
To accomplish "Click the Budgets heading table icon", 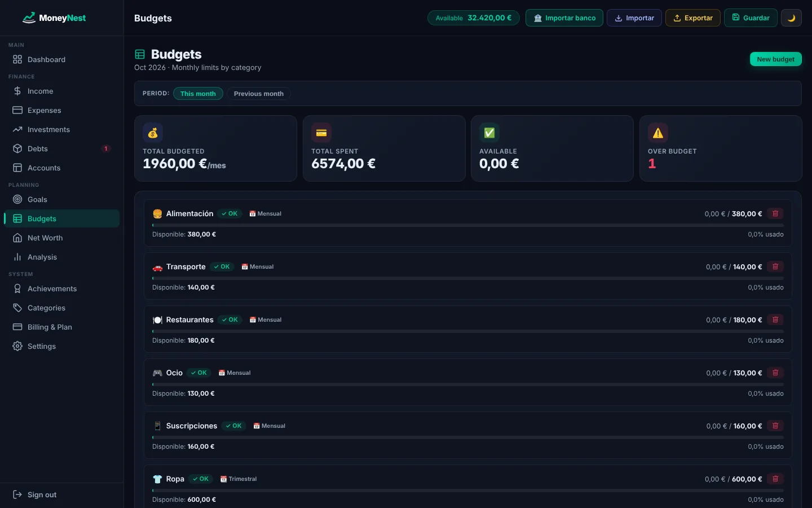I will click(140, 54).
